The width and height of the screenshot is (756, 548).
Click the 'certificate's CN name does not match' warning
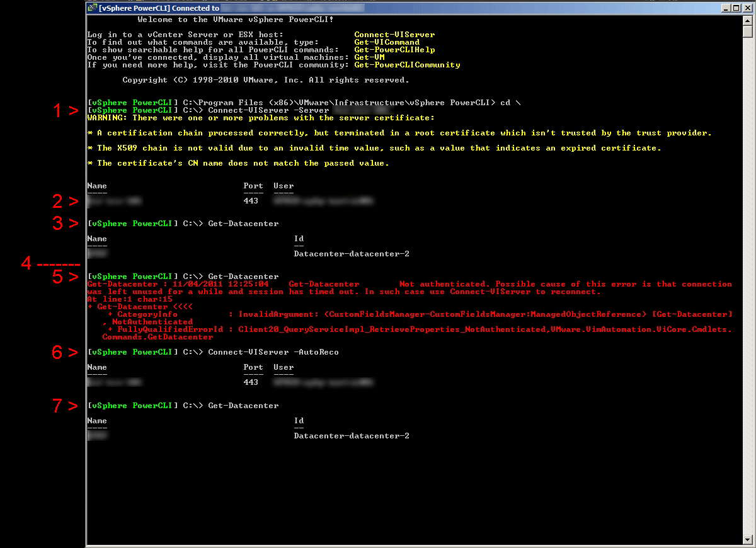pos(238,163)
